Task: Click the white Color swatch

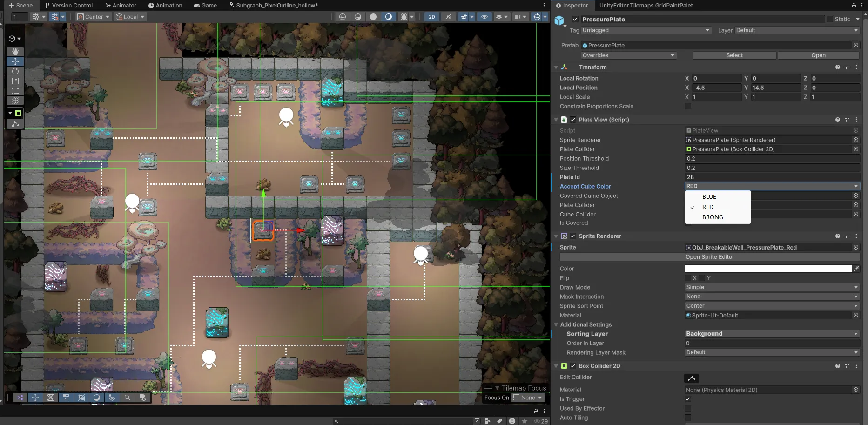Action: click(767, 269)
